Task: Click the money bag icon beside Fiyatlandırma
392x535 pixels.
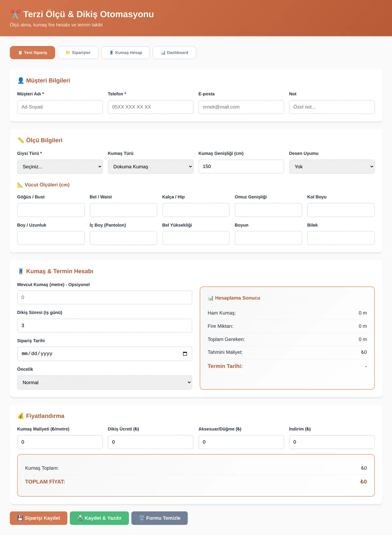Action: coord(21,416)
